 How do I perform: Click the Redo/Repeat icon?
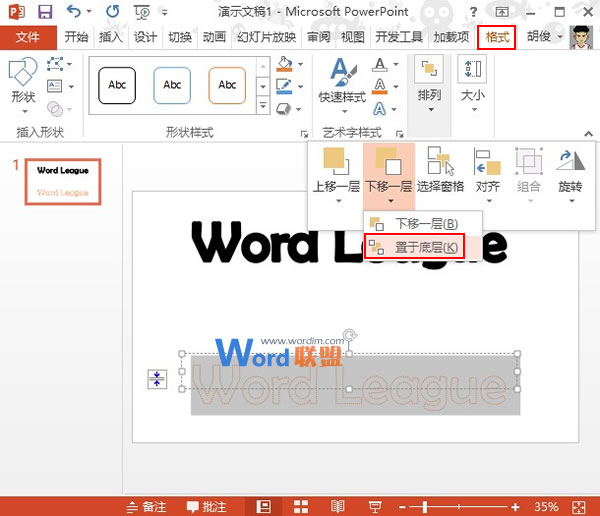pyautogui.click(x=112, y=12)
